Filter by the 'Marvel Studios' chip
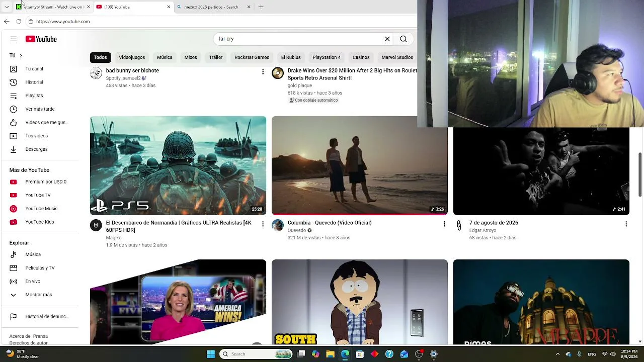Viewport: 644px width, 362px height. pyautogui.click(x=397, y=57)
